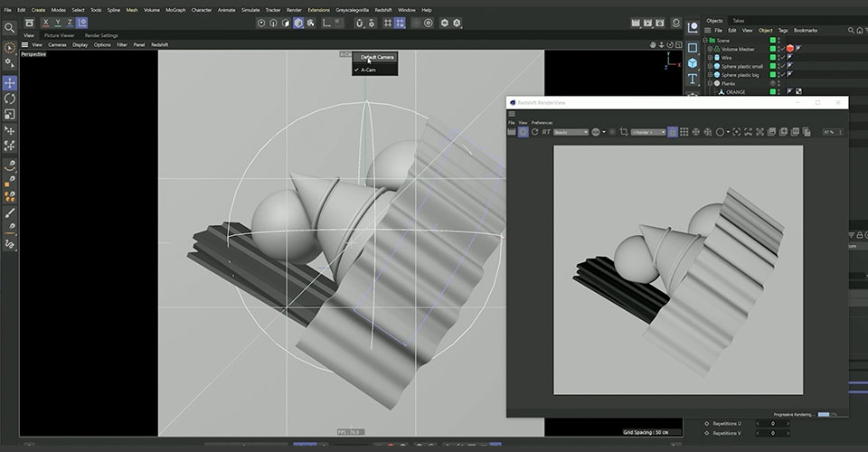The width and height of the screenshot is (868, 452).
Task: Open the Redshift menu in the menu bar
Action: click(x=383, y=10)
